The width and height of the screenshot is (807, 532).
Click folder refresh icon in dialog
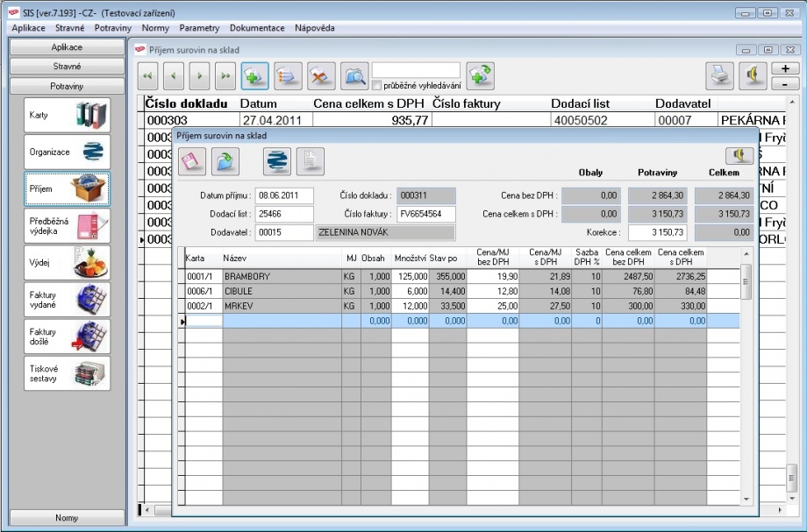(225, 161)
